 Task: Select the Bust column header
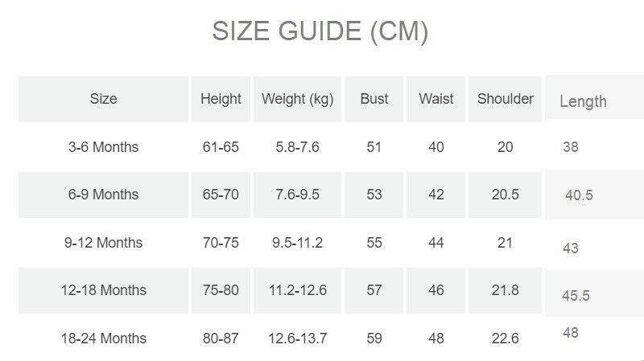374,99
